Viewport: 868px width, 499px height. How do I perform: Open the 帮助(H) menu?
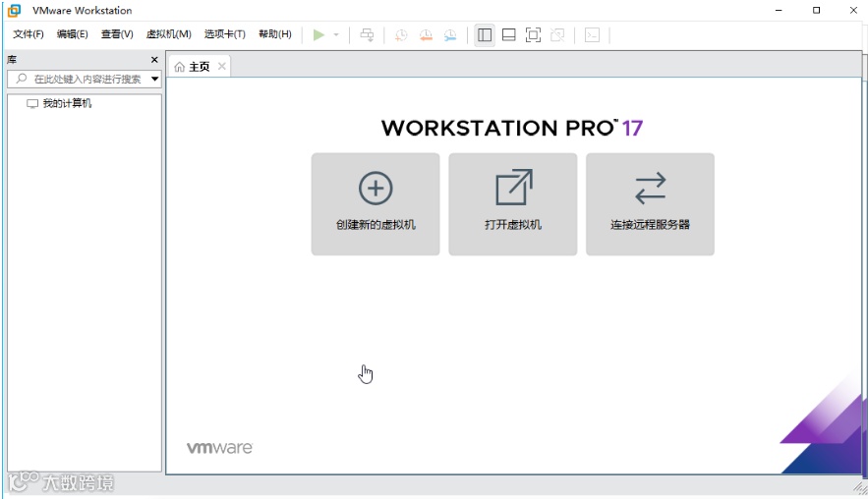point(275,34)
